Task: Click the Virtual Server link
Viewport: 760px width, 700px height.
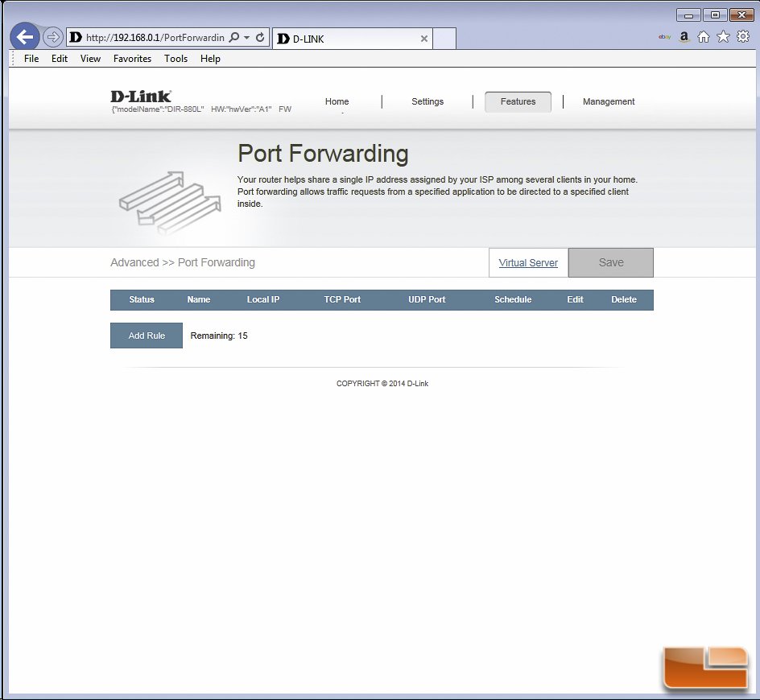Action: (528, 262)
